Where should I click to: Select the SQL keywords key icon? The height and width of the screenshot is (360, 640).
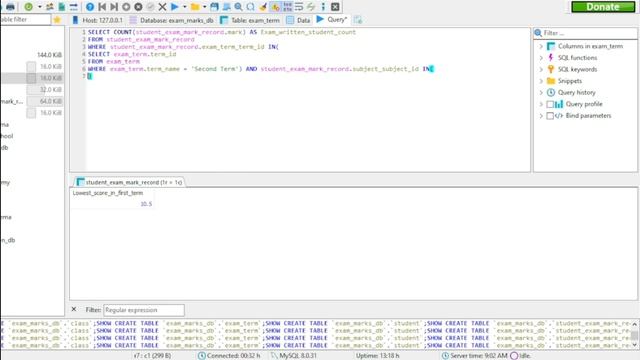point(551,69)
